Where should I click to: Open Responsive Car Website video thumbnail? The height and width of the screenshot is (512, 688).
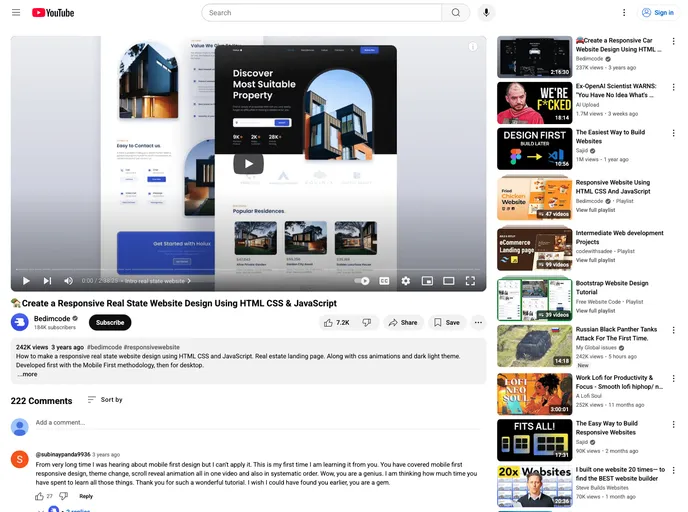click(x=535, y=57)
